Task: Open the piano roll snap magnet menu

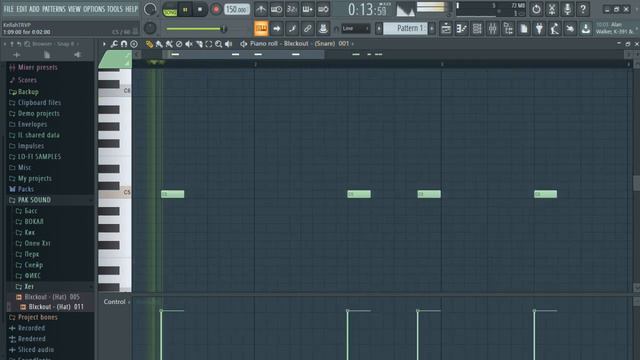Action: [x=124, y=44]
